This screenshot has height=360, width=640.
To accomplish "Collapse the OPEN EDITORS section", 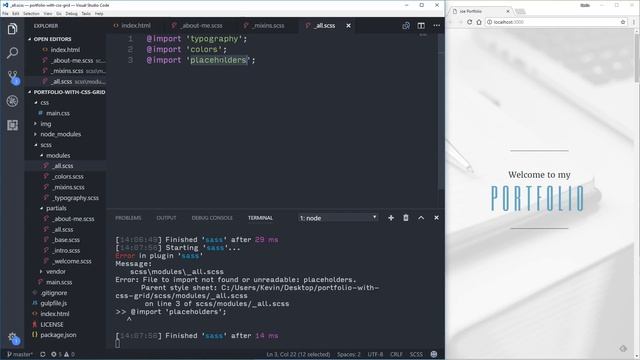I will [52, 39].
